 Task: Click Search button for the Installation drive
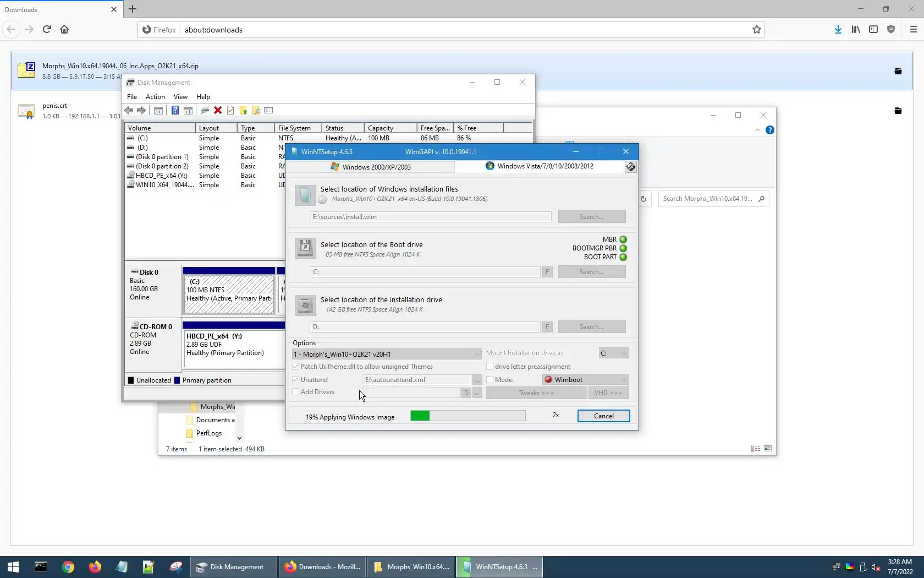(x=592, y=327)
